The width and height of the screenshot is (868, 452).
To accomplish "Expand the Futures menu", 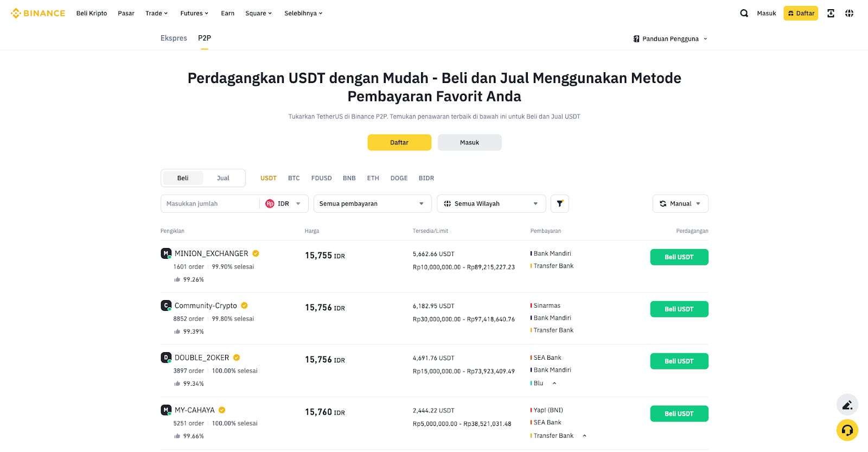I will 194,13.
